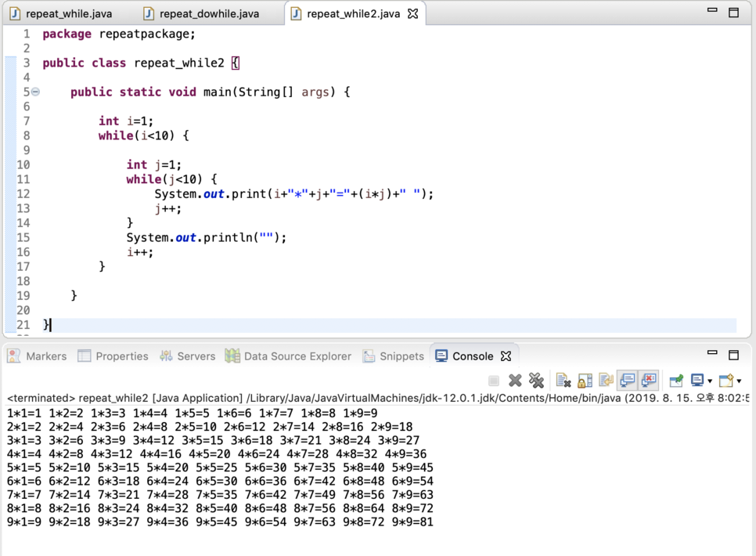Image resolution: width=756 pixels, height=556 pixels.
Task: Click line number 21 in the gutter
Action: (23, 325)
